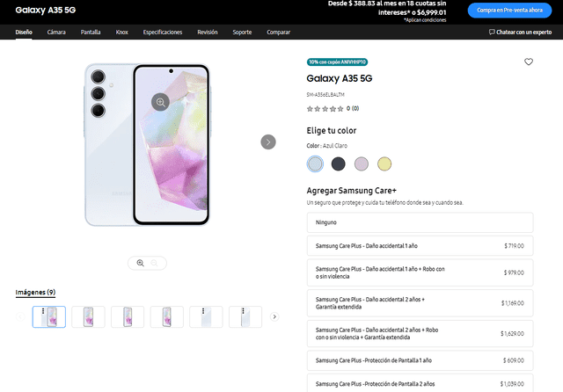Click the magnifier zoom icon on phone image

click(160, 102)
